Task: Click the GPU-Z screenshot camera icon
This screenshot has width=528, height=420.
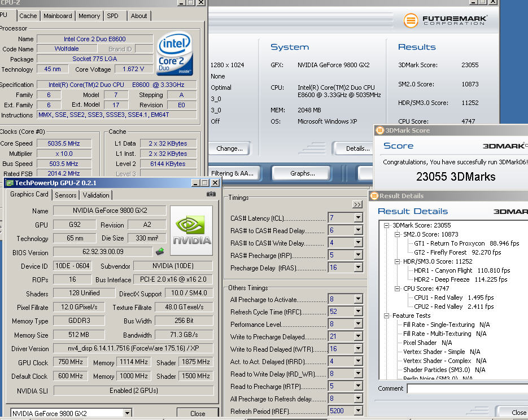Action: pos(211,194)
